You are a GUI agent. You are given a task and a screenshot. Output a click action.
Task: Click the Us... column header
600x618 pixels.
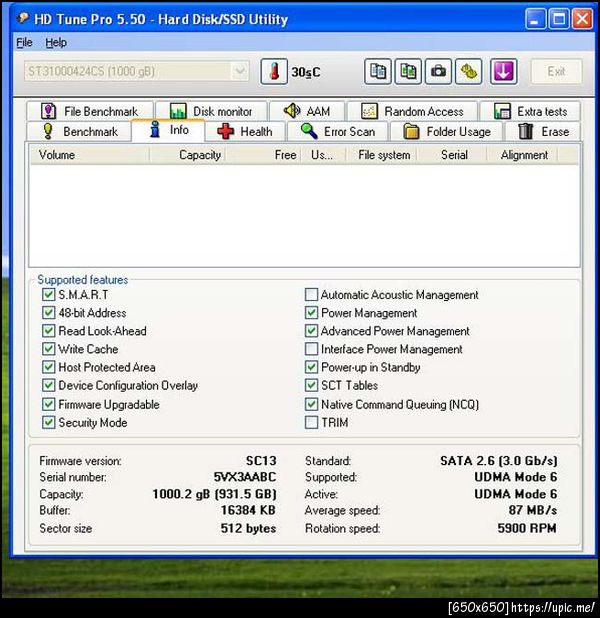323,154
